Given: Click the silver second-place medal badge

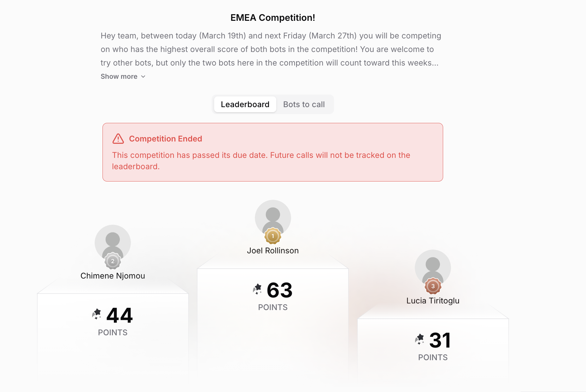Looking at the screenshot, I should click(113, 261).
